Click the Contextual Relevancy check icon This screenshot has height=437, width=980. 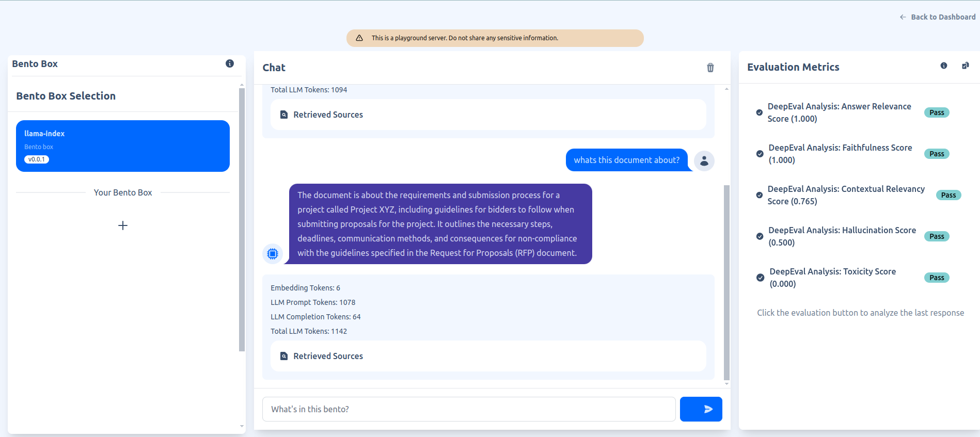pos(760,195)
